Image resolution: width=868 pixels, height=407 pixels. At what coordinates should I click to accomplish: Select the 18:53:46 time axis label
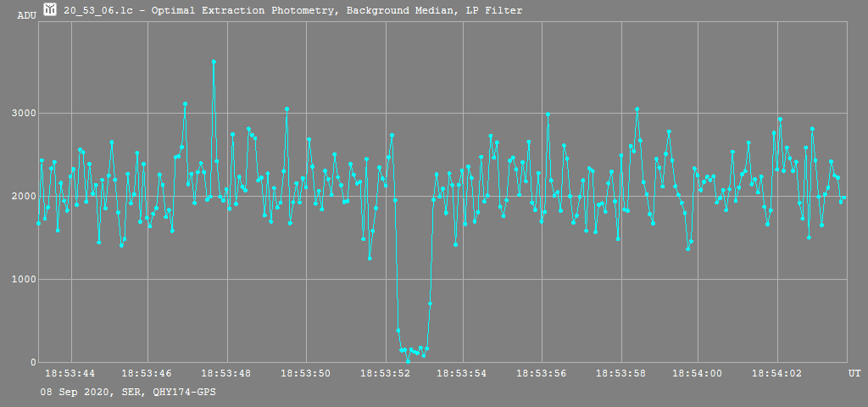tap(147, 372)
